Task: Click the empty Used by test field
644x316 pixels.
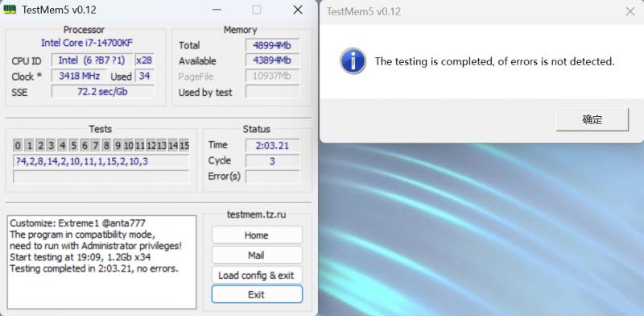Action: [x=273, y=91]
